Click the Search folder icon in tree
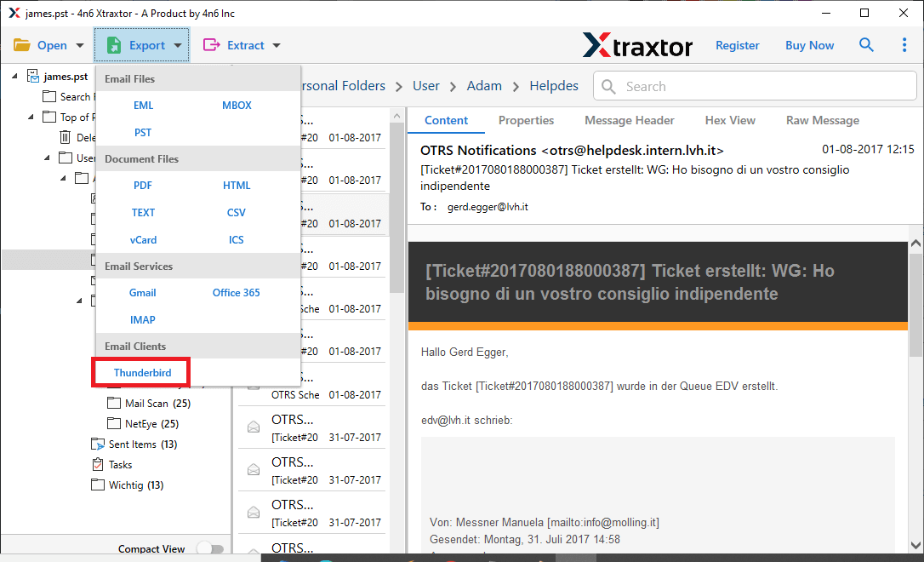 pos(49,97)
